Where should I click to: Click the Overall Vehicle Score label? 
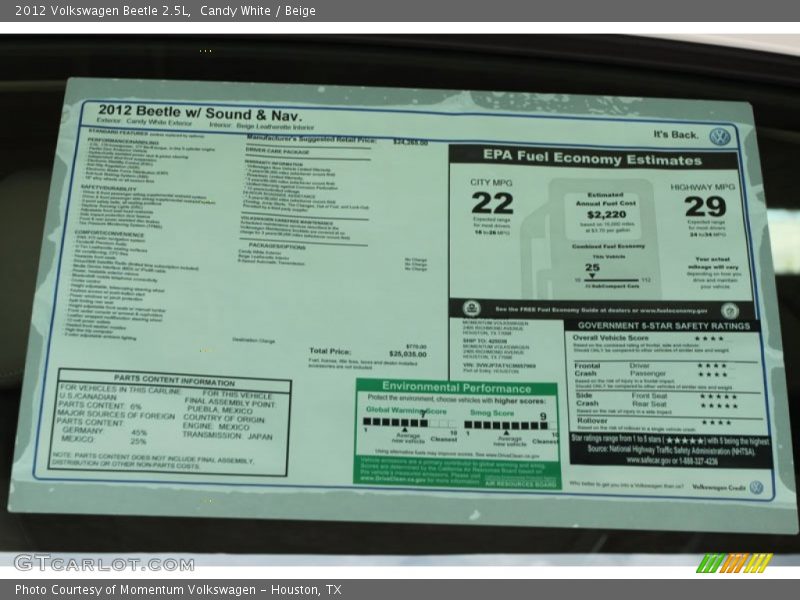pos(611,338)
